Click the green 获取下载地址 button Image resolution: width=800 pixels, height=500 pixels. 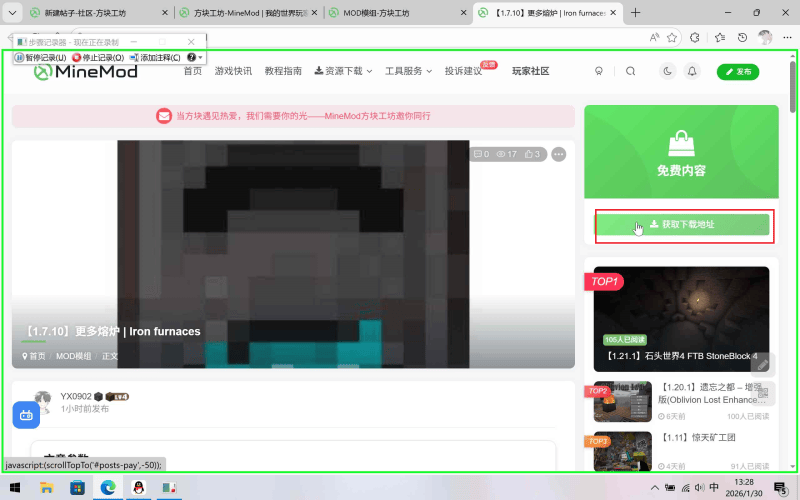click(682, 225)
